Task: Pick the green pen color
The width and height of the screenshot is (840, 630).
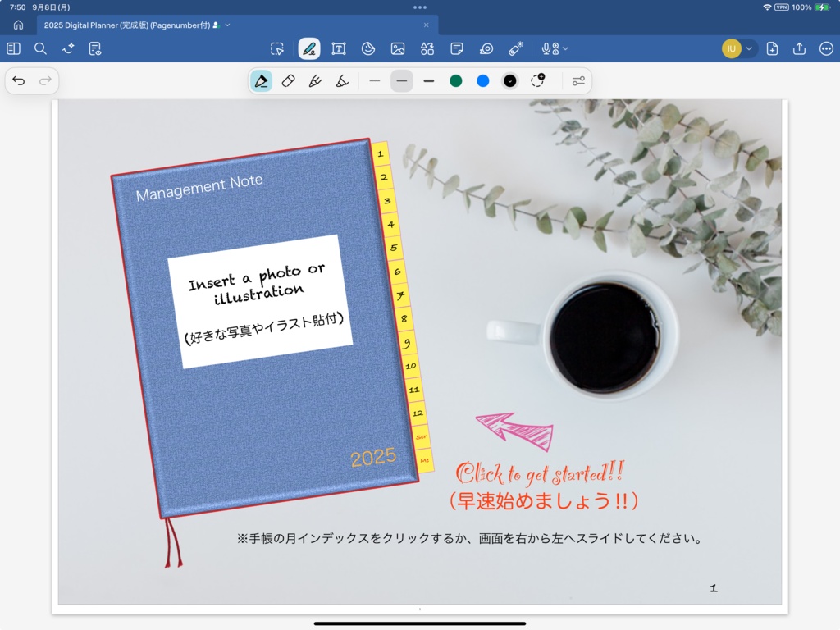Action: pos(456,81)
